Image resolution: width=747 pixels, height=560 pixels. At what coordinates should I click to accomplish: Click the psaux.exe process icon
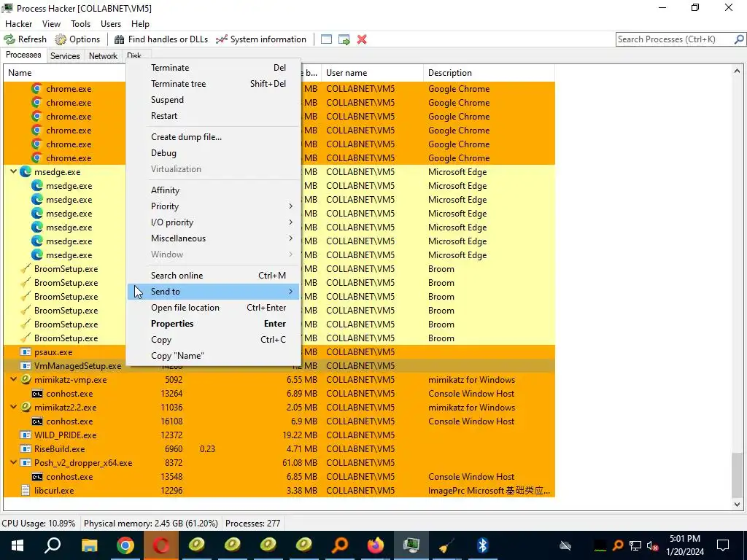tap(26, 352)
